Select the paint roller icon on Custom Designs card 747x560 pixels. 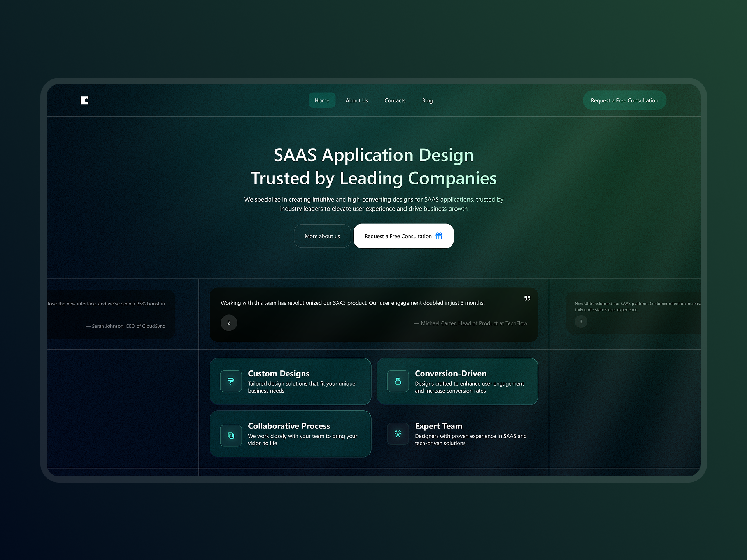pyautogui.click(x=230, y=381)
